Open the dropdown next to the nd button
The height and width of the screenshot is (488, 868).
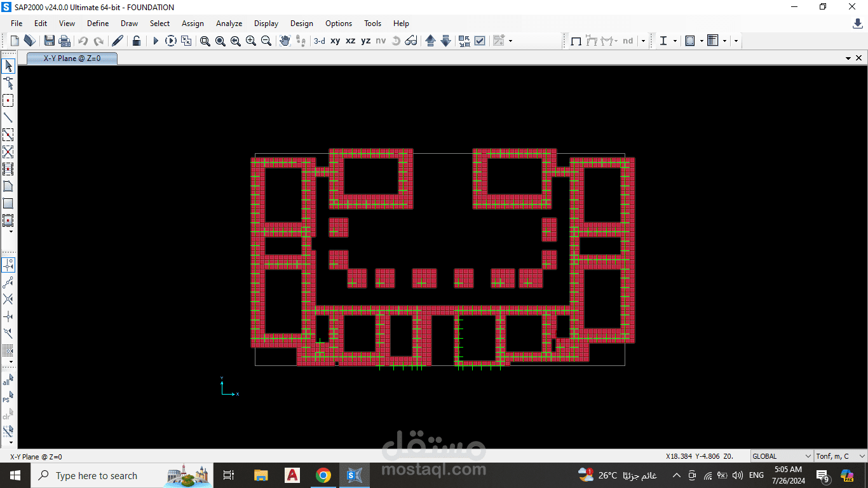(643, 41)
